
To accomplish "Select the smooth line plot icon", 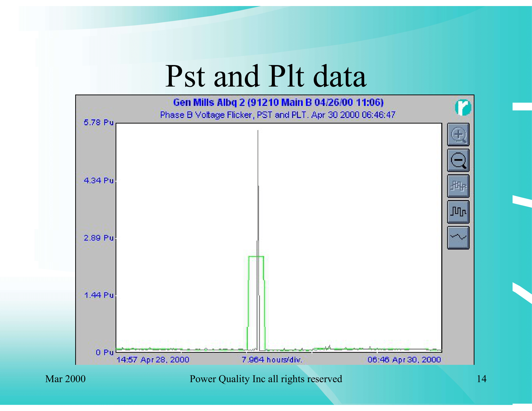I will (458, 238).
